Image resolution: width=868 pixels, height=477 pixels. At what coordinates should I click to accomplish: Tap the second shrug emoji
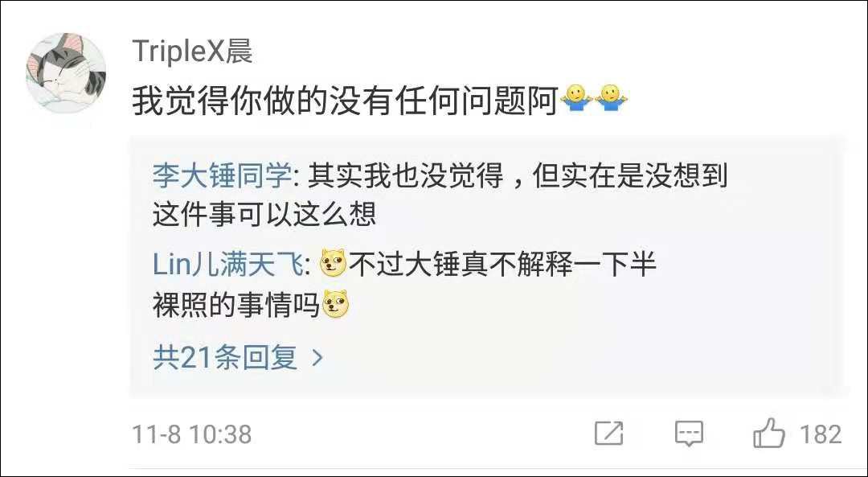(611, 99)
